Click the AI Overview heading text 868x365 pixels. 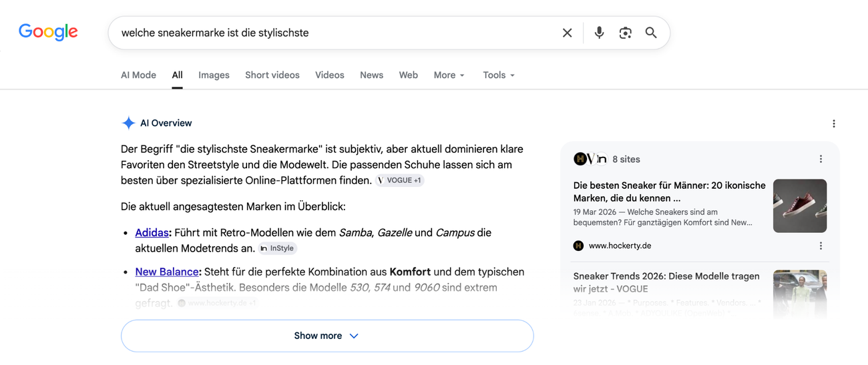click(166, 123)
